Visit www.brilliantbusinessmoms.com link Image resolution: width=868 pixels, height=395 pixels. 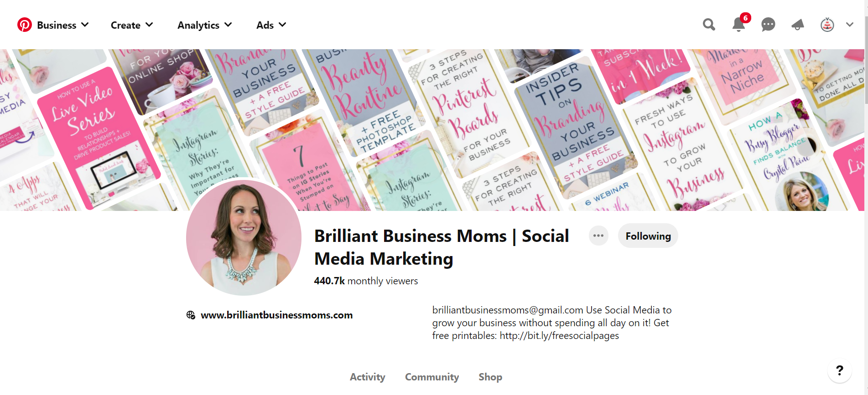point(276,315)
